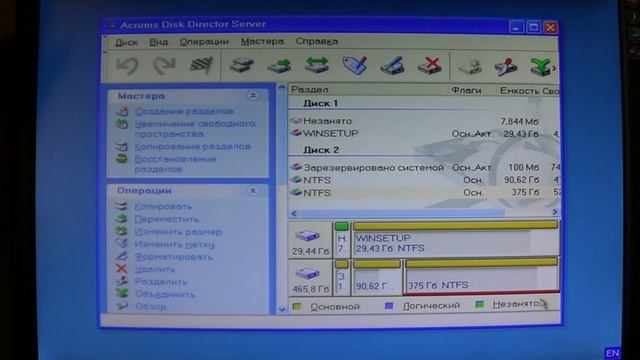Click the red X icon beside Удалить
This screenshot has width=640, height=360.
(x=122, y=269)
